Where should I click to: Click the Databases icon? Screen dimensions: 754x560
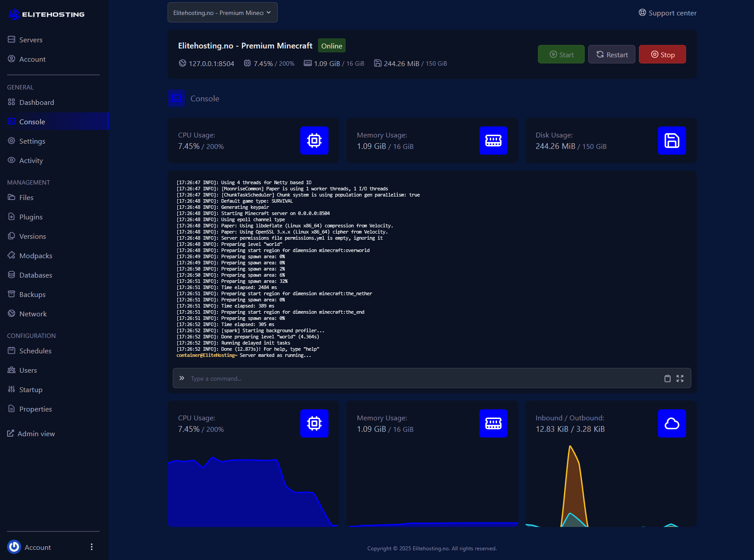(11, 275)
